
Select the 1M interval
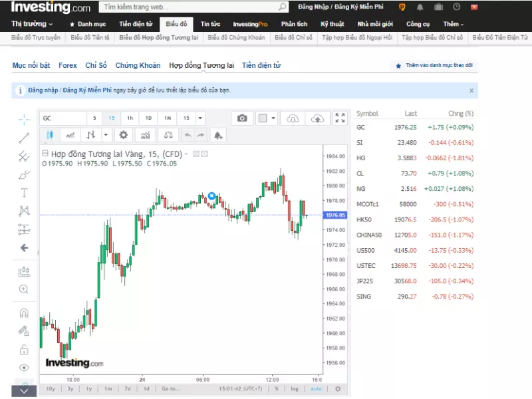click(x=168, y=118)
